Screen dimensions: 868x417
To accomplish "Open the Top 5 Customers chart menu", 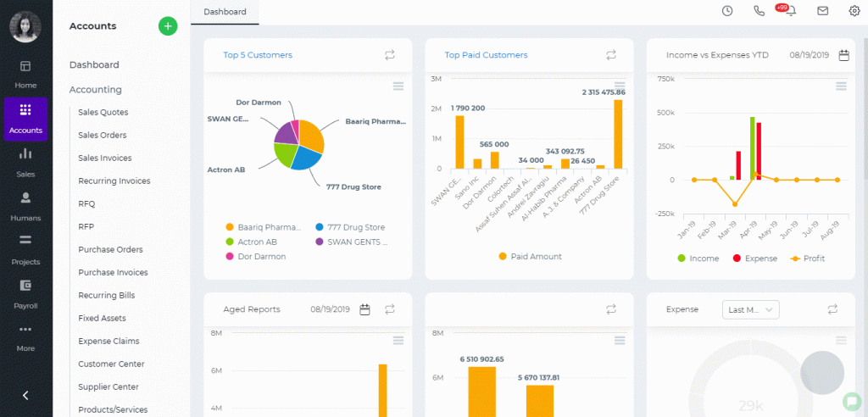I will tap(398, 86).
